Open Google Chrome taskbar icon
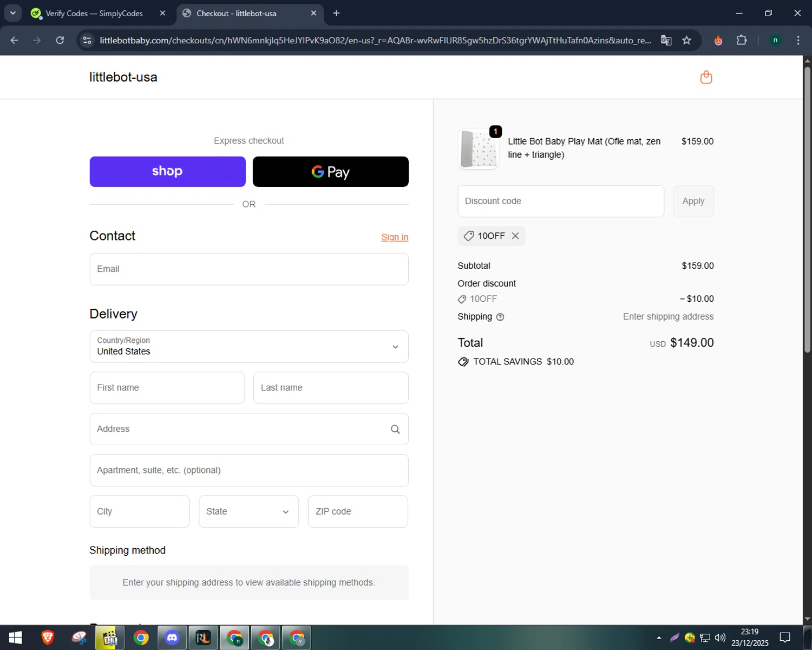The width and height of the screenshot is (812, 650). click(x=141, y=638)
